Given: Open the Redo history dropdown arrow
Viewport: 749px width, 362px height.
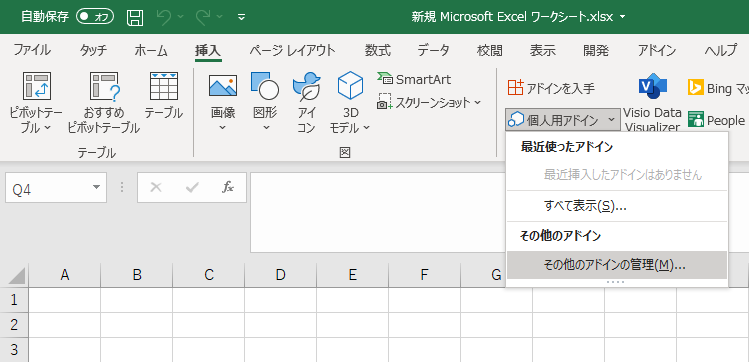Looking at the screenshot, I should [x=220, y=17].
